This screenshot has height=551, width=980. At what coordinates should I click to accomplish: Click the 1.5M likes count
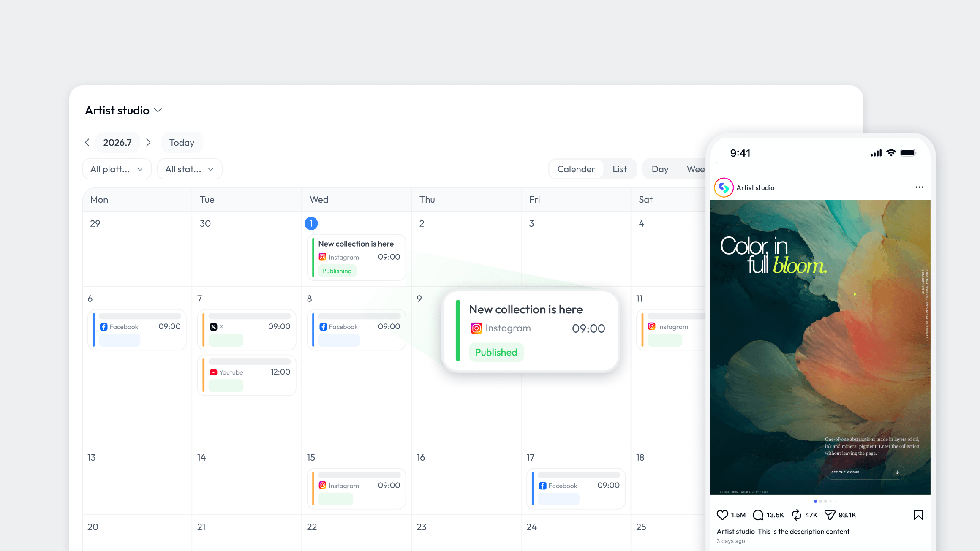tap(738, 515)
